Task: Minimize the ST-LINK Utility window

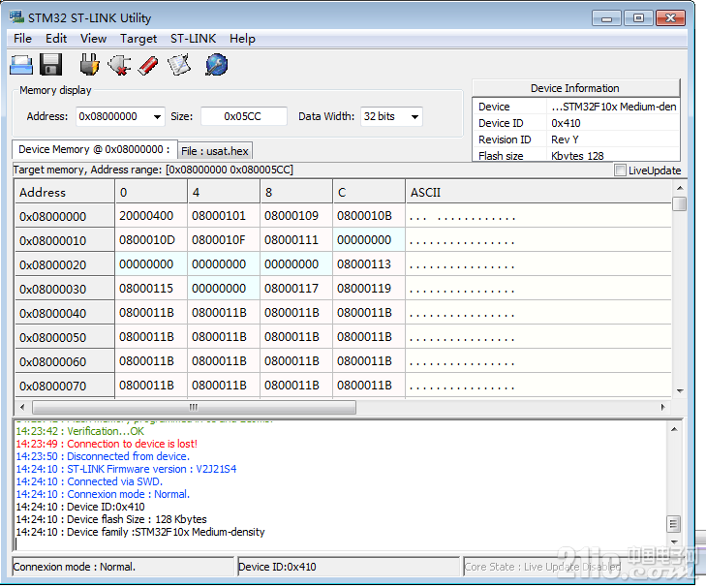Action: click(606, 18)
